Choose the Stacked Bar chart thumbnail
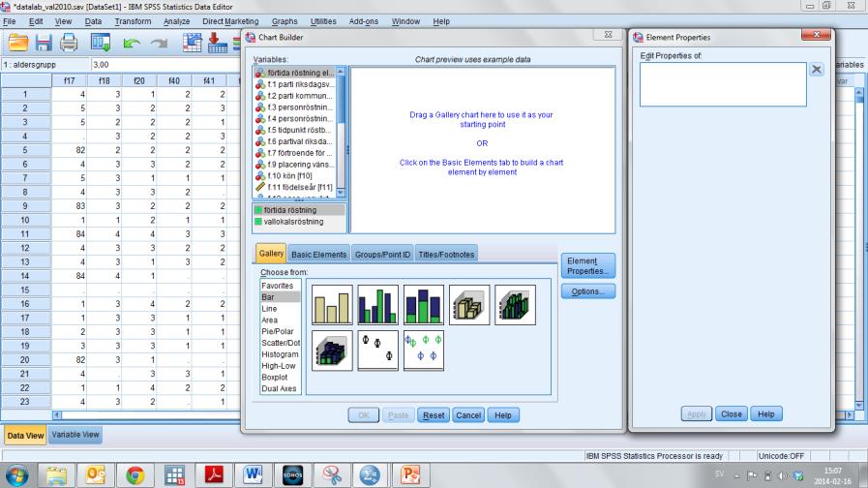The width and height of the screenshot is (868, 488). coord(424,305)
